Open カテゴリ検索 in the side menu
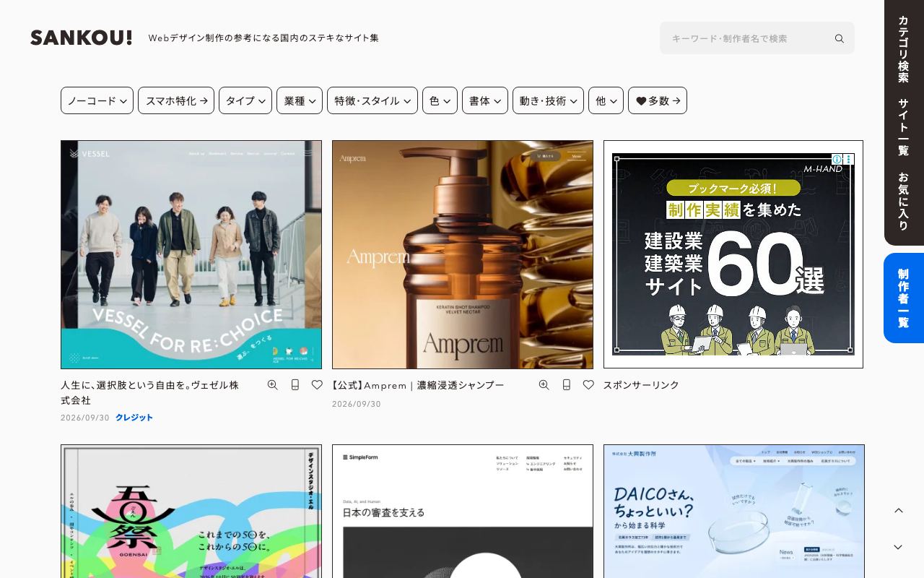The image size is (924, 578). coord(903,49)
